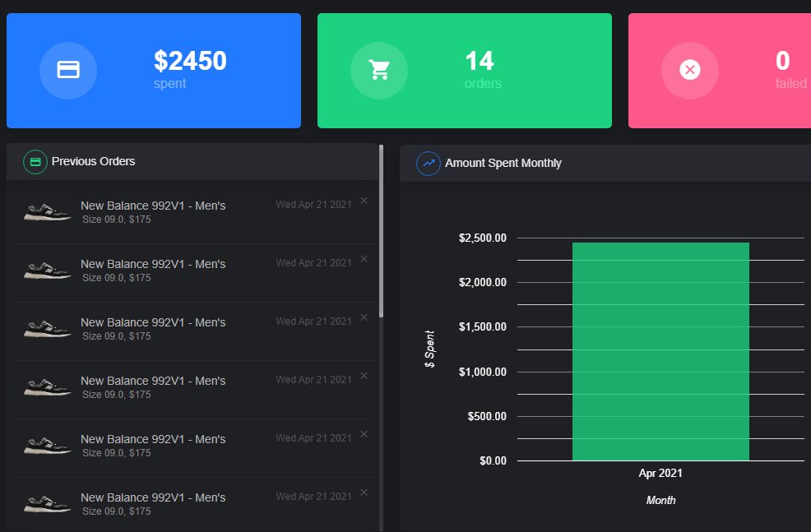Click the $1,500.00 y-axis label
The height and width of the screenshot is (532, 811).
pos(483,326)
